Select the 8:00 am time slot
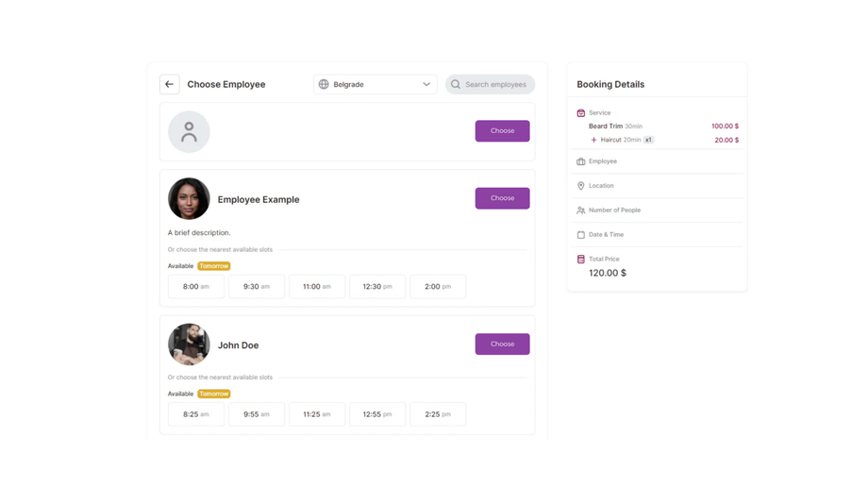The image size is (868, 488). tap(196, 287)
